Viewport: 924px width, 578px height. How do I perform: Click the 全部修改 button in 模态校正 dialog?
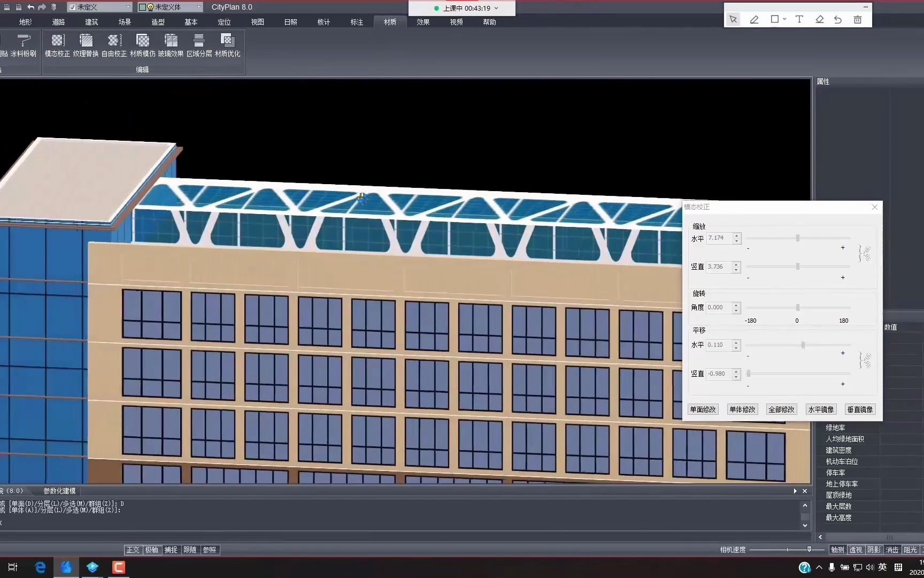point(781,409)
